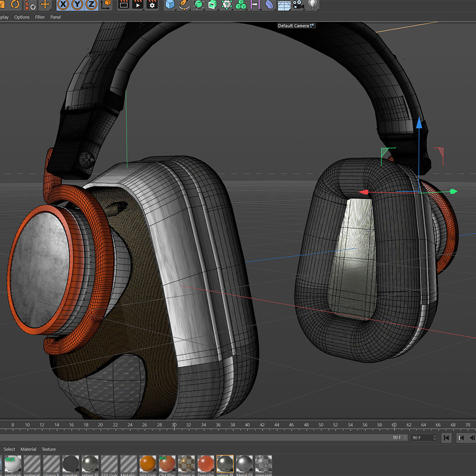Image resolution: width=476 pixels, height=476 pixels.
Task: Click the Pen spline tool icon
Action: pos(182,6)
